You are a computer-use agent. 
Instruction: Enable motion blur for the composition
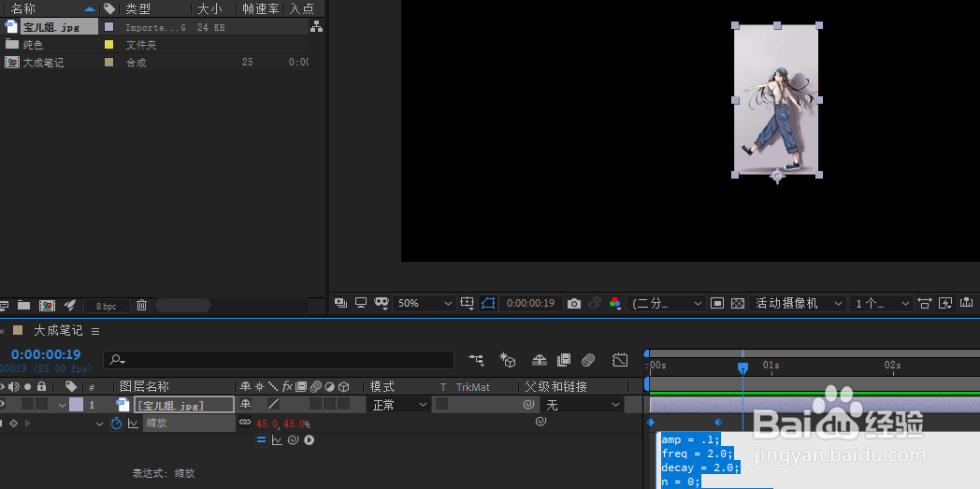pyautogui.click(x=588, y=360)
